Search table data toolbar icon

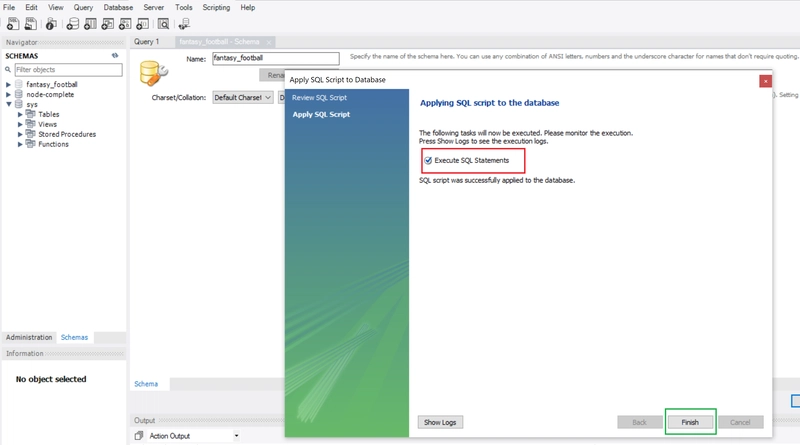163,23
